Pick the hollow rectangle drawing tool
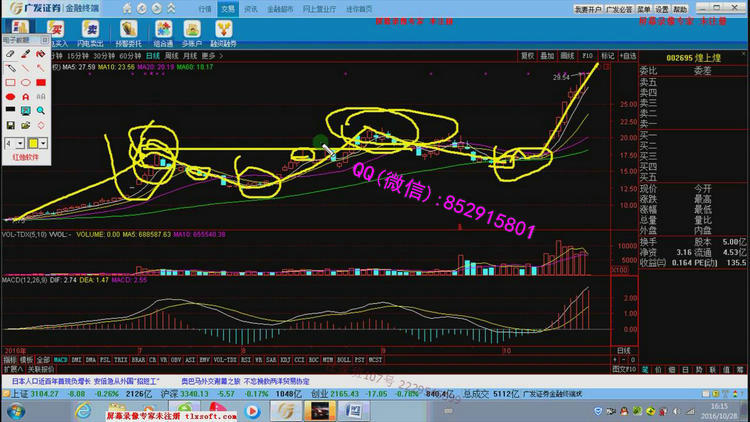Screen dimensions: 750x422 [x=11, y=82]
